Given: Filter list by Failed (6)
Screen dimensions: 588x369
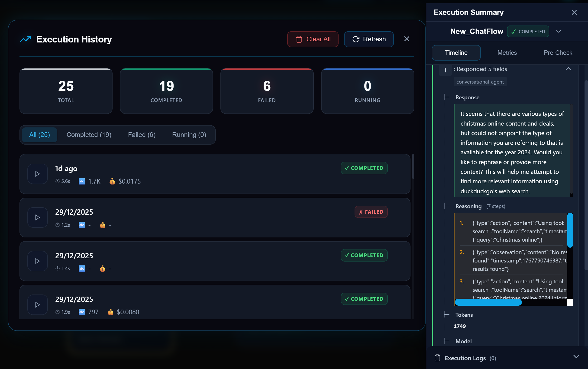Looking at the screenshot, I should (x=142, y=135).
